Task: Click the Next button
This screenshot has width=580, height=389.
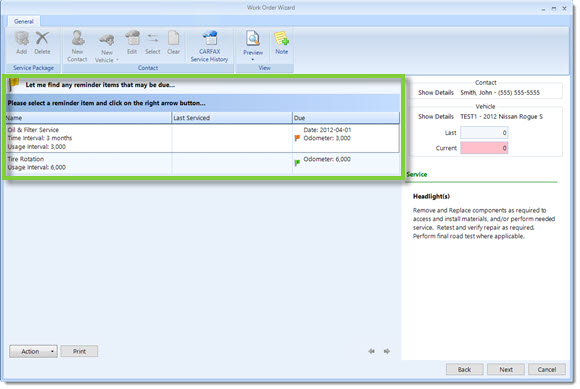Action: pyautogui.click(x=506, y=369)
